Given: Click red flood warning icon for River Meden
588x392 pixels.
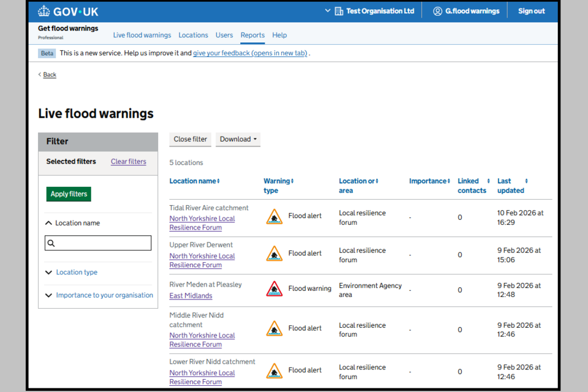Looking at the screenshot, I should 274,289.
